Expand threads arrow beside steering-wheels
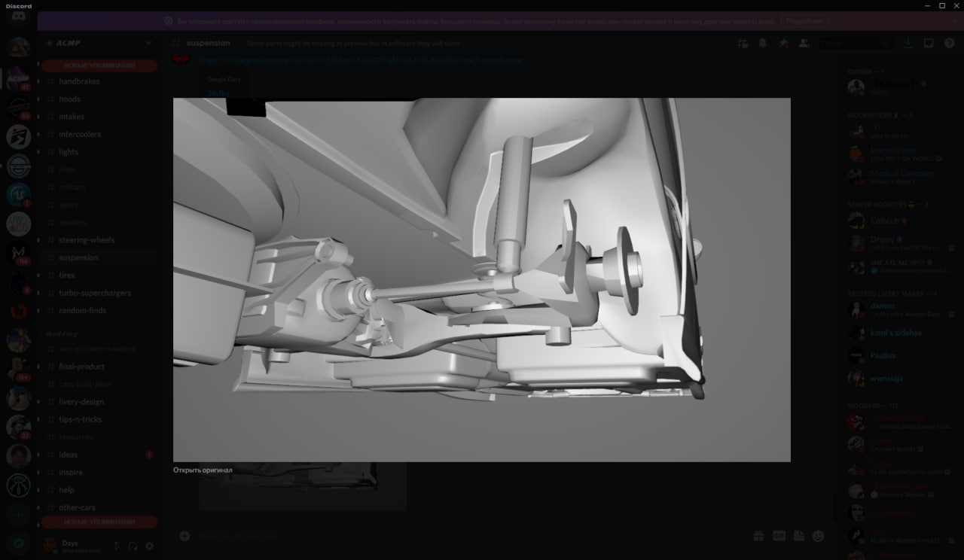 [x=39, y=240]
